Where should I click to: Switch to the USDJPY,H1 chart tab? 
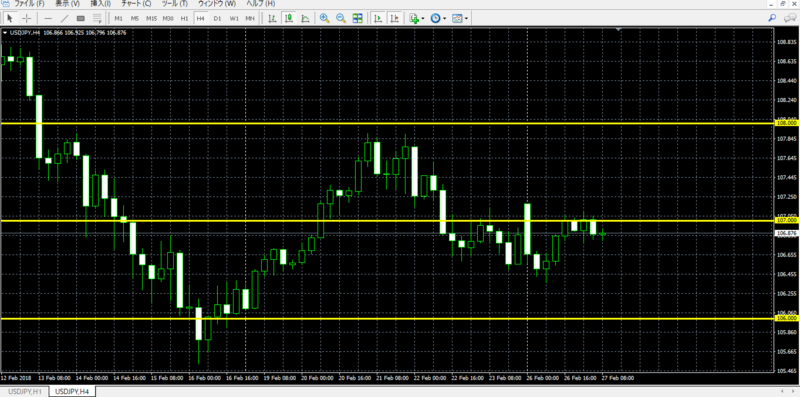pyautogui.click(x=24, y=391)
